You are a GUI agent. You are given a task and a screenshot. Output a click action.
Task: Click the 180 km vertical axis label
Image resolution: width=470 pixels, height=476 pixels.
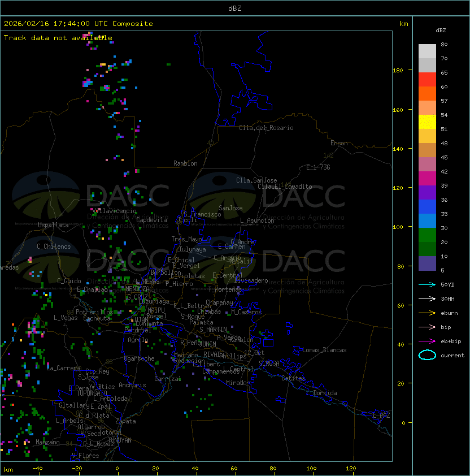tap(397, 70)
